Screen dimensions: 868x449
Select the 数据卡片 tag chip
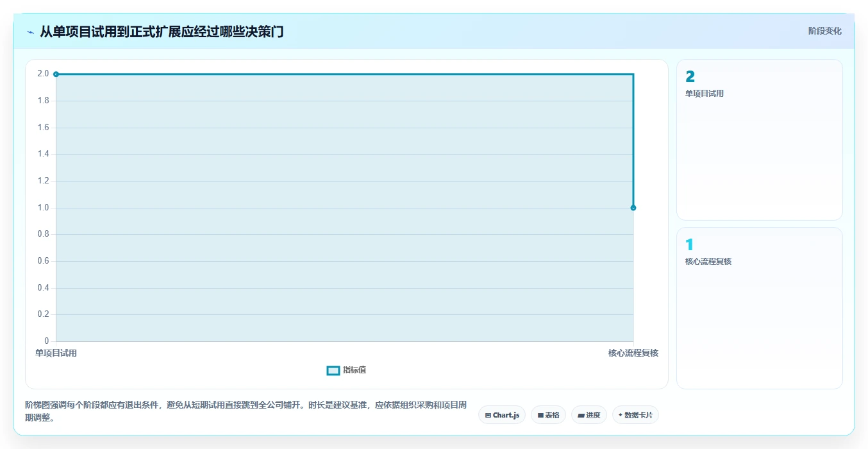click(635, 415)
